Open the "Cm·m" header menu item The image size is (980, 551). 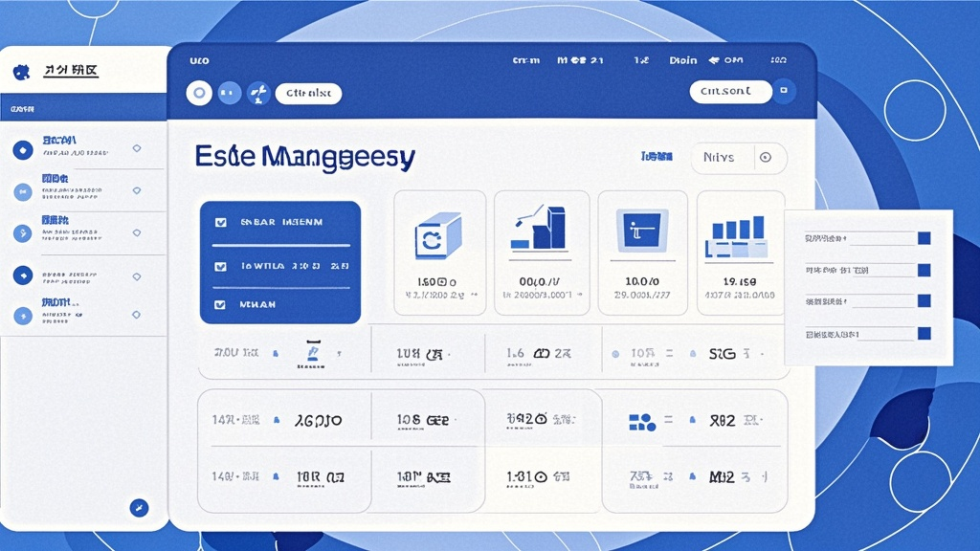(526, 60)
